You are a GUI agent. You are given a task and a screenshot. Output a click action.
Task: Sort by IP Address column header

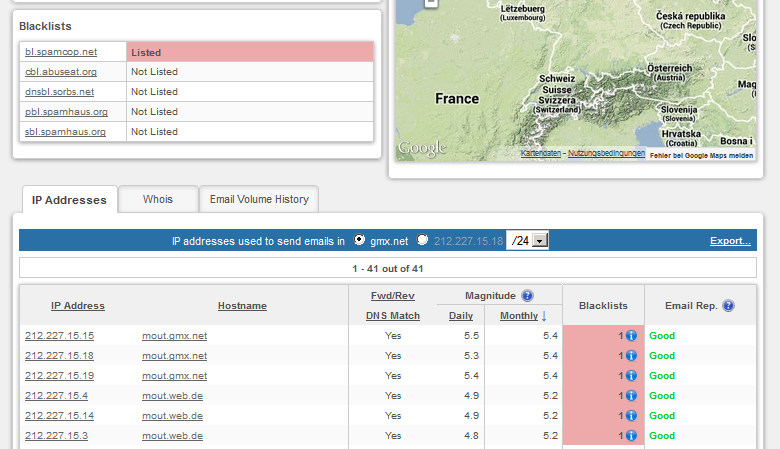point(78,306)
